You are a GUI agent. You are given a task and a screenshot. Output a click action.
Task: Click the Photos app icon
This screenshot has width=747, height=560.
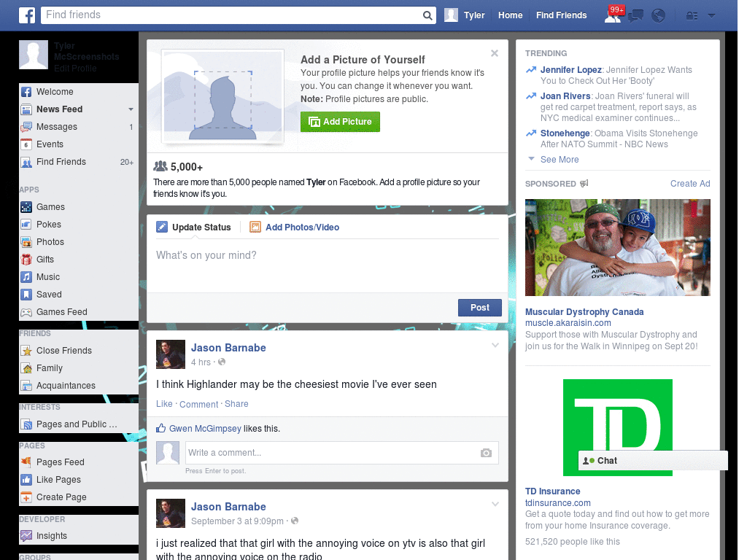(26, 242)
